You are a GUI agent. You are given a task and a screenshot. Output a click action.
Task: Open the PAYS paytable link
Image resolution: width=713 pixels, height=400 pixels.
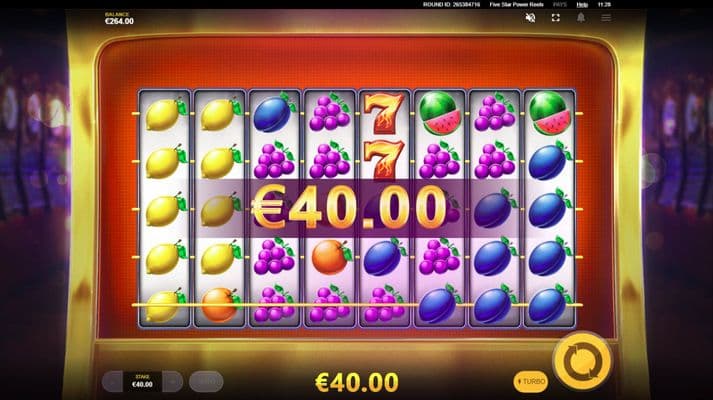(x=560, y=5)
